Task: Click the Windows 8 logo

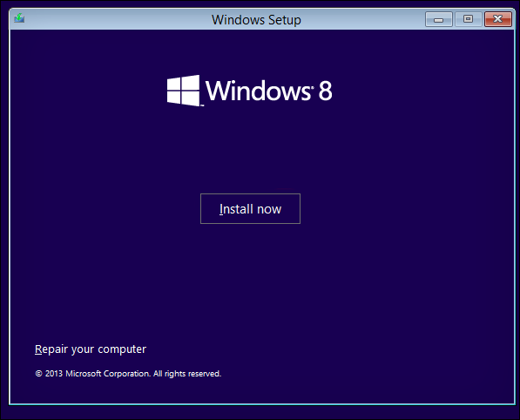Action: click(249, 91)
